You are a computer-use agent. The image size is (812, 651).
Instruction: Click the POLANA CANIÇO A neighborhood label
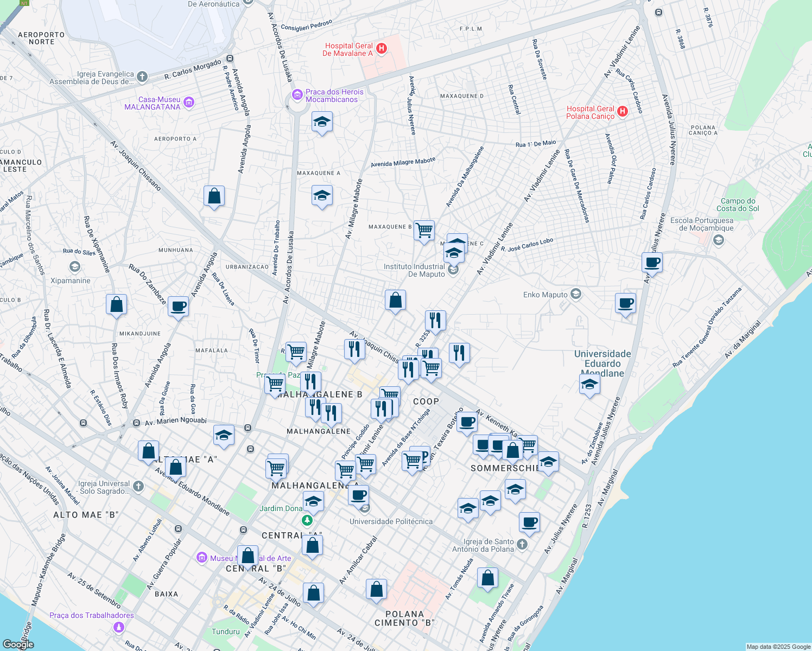703,130
